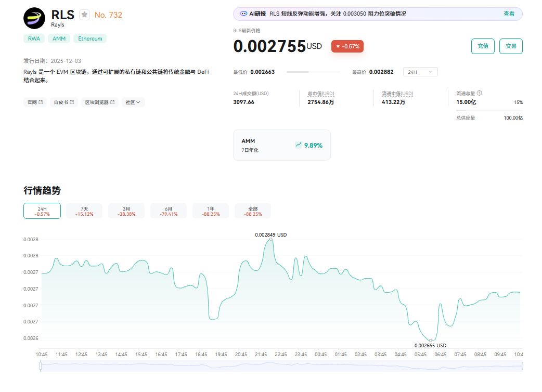Viewport: 542px width, 392px height.
Task: Click the 流通市值(USD) label
Action: pyautogui.click(x=397, y=94)
